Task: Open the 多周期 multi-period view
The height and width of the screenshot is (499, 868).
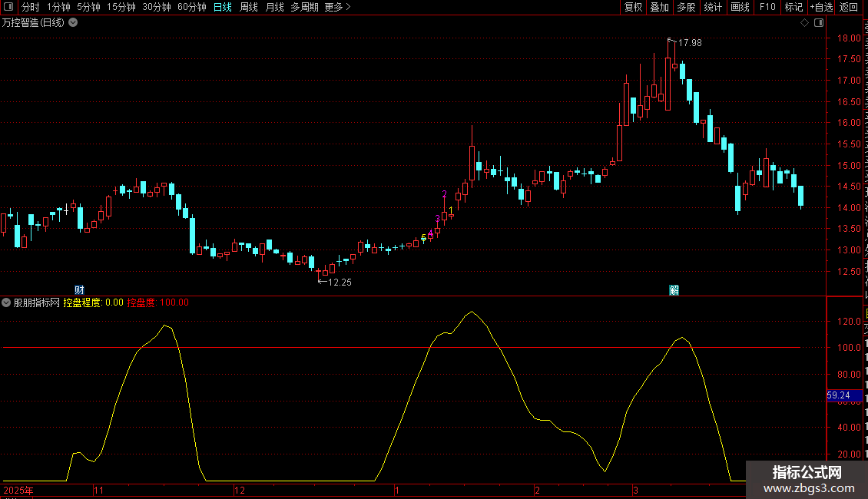Action: pos(304,7)
